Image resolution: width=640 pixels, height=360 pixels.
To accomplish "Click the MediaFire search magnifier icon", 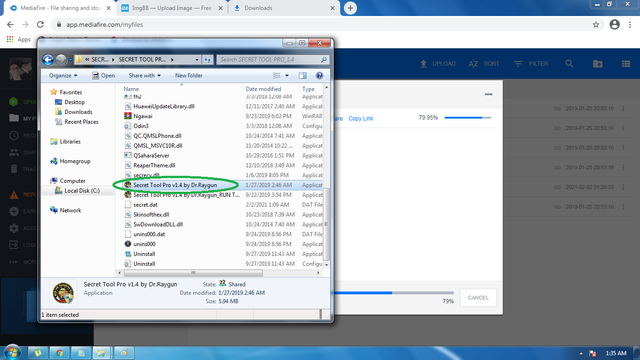I will pyautogui.click(x=569, y=64).
